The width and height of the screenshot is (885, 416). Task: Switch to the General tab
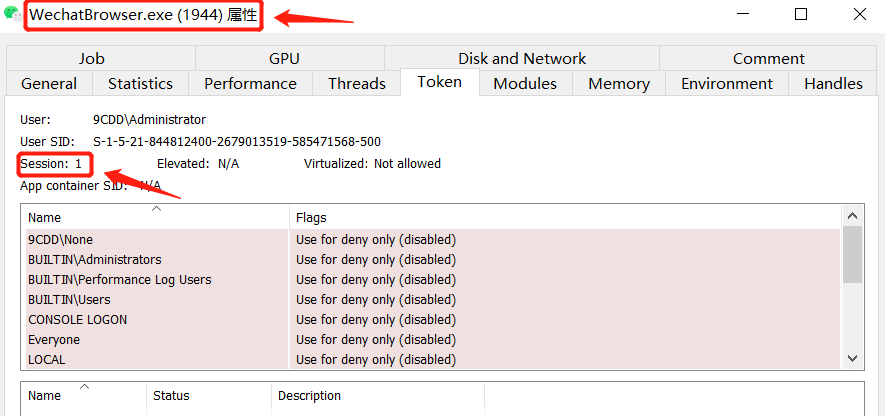click(49, 84)
